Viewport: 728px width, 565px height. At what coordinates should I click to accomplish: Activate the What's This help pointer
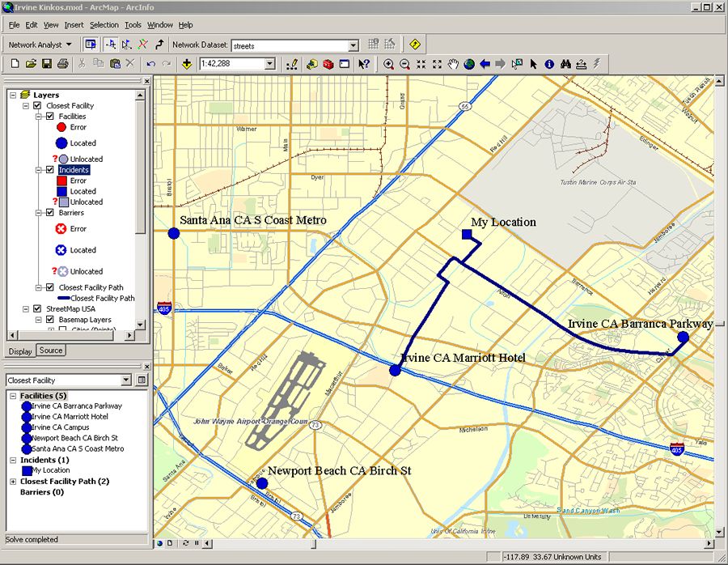coord(363,64)
